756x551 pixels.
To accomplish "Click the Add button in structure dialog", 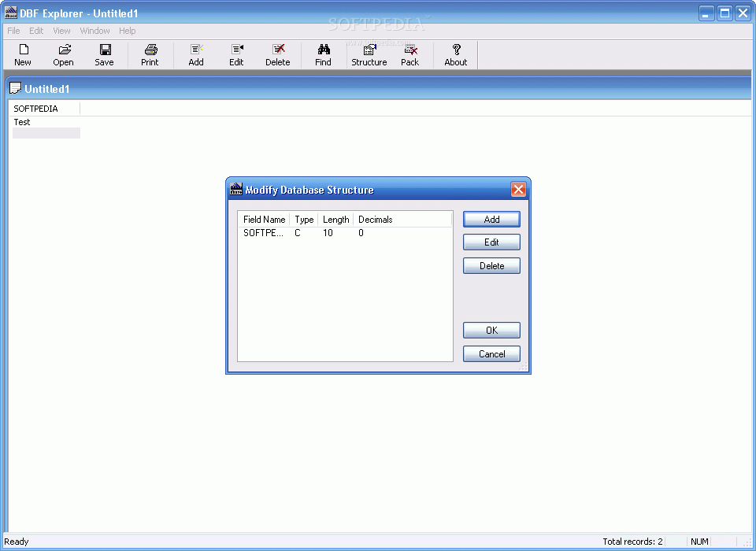I will pyautogui.click(x=491, y=220).
